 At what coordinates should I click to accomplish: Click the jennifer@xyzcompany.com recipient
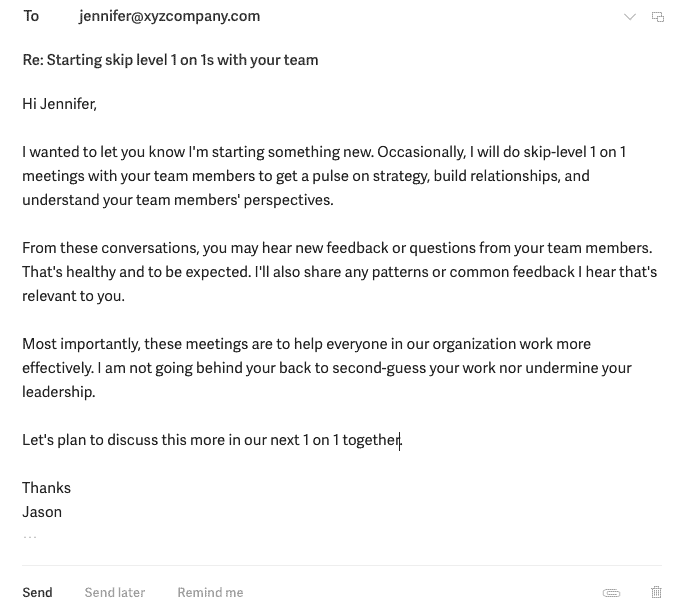169,16
